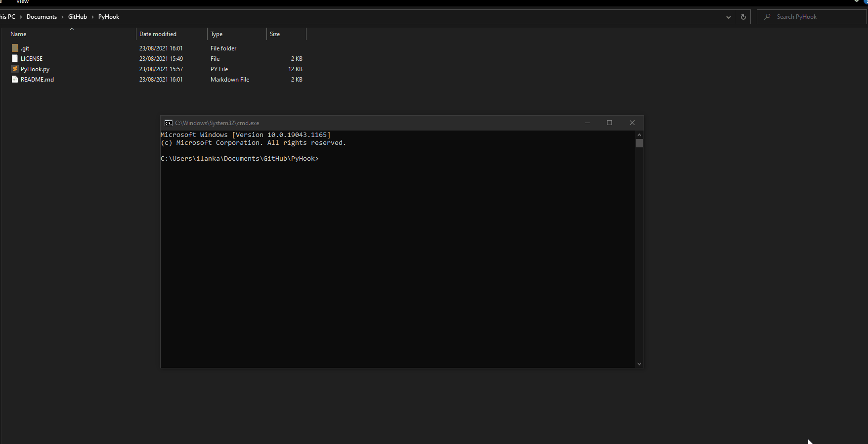
Task: Go to This PC breadcrumb
Action: pyautogui.click(x=8, y=17)
